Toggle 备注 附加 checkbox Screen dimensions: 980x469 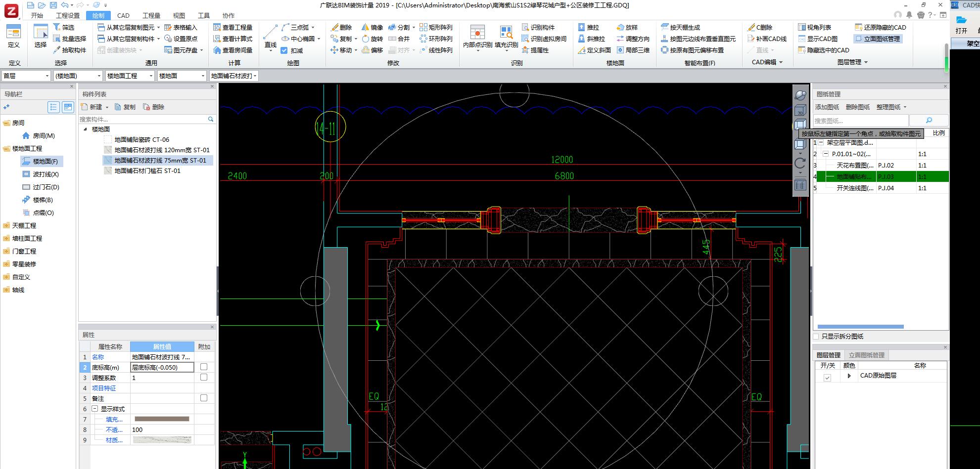coord(204,398)
